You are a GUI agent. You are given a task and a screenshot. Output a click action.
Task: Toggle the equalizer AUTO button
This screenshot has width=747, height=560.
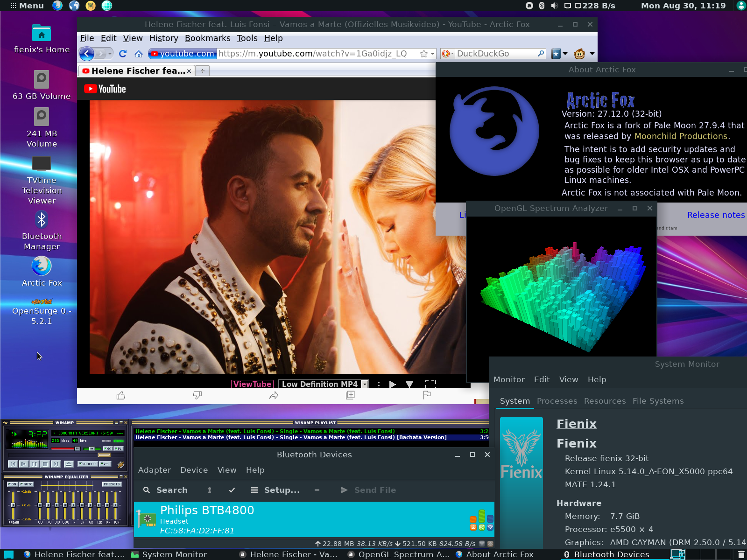pyautogui.click(x=27, y=484)
